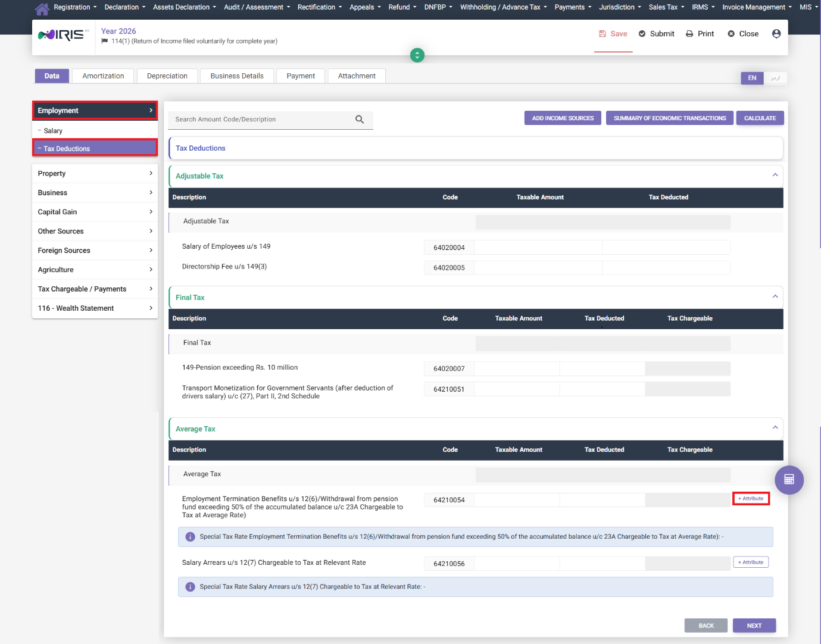Open the Audit / Assessment menu
This screenshot has height=644, width=821.
[257, 7]
